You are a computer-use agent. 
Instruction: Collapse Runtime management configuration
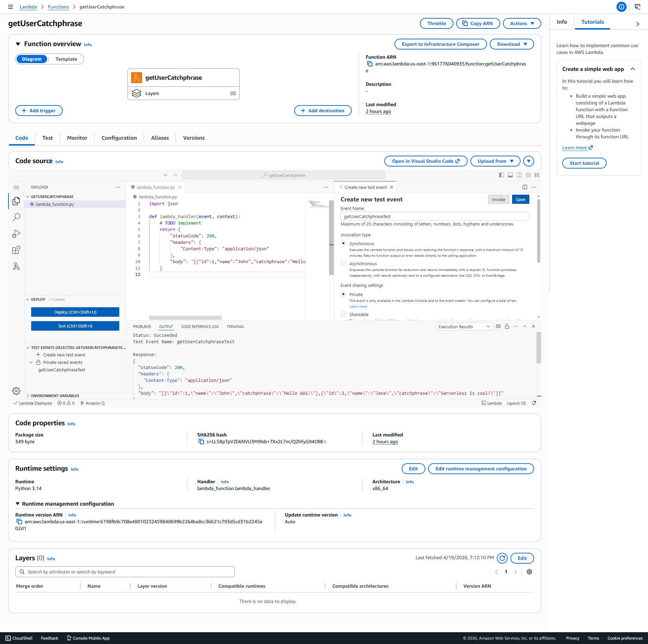pyautogui.click(x=18, y=504)
